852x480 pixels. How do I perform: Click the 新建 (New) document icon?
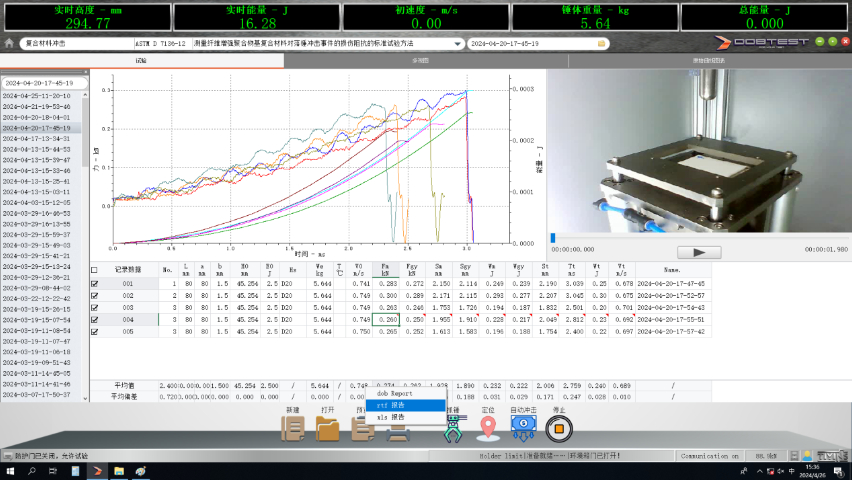point(293,429)
